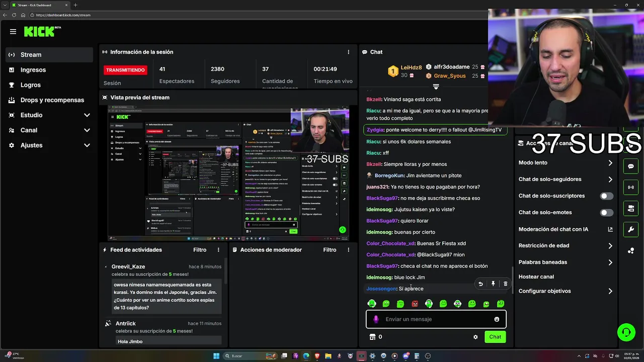Viewport: 644px width, 362px height.
Task: Open chat settings gear
Action: tap(475, 337)
